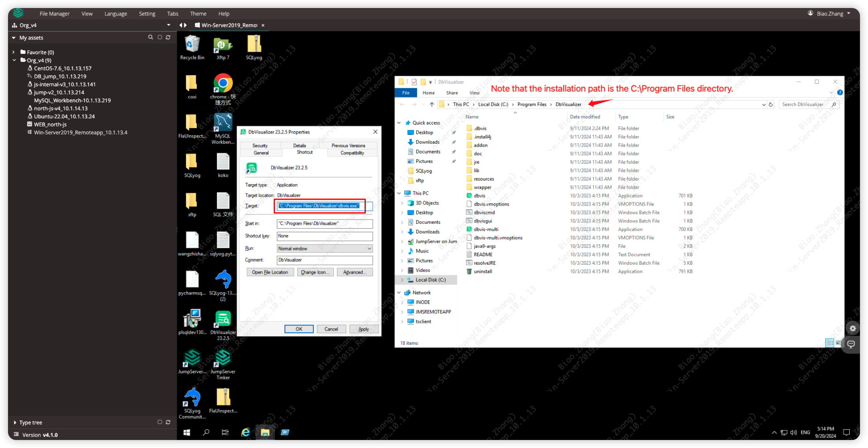This screenshot has width=868, height=448.
Task: Expand the Favorite (0) tree node
Action: 14,52
